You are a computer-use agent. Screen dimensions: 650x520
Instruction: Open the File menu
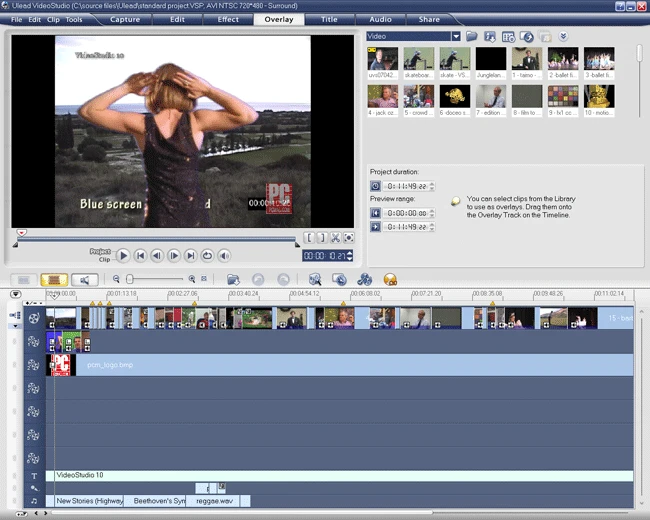pyautogui.click(x=16, y=19)
